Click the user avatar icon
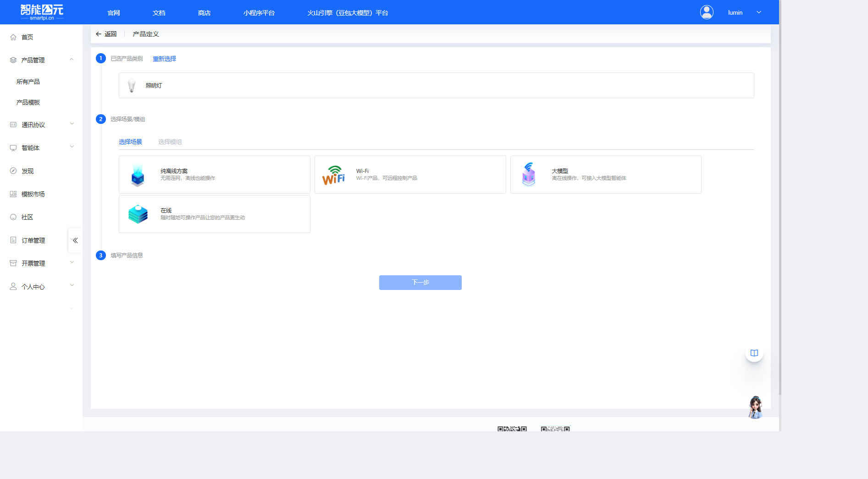868x479 pixels. click(707, 12)
